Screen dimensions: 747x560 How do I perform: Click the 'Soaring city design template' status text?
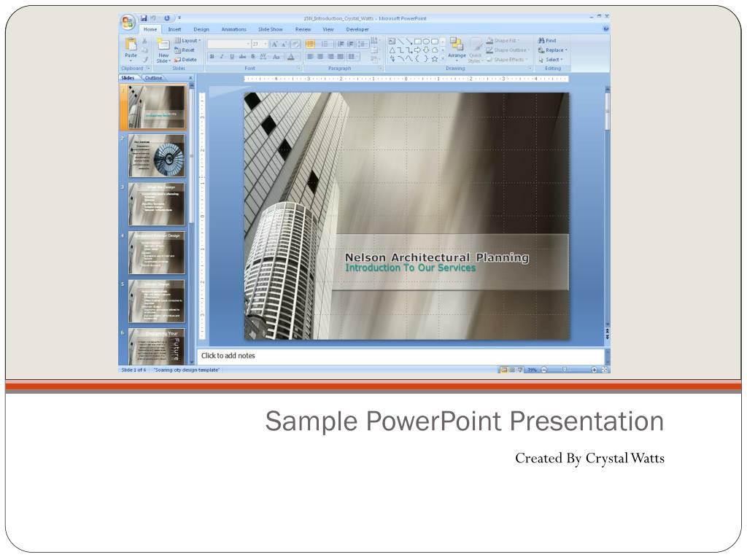point(186,370)
